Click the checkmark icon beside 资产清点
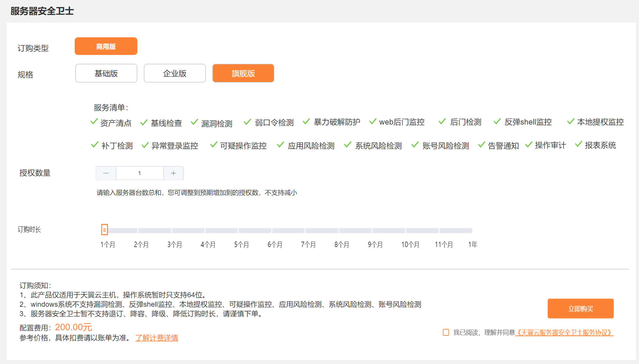The height and width of the screenshot is (364, 639). pos(94,122)
